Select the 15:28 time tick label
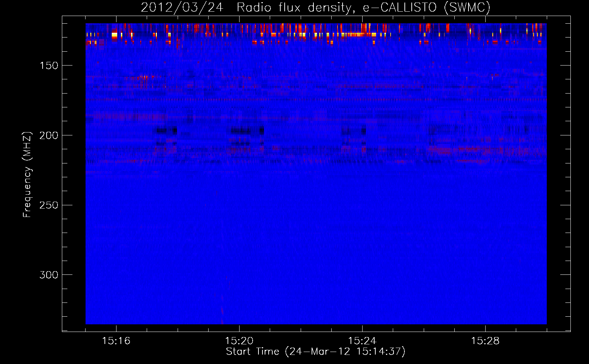This screenshot has width=589, height=364. tap(485, 341)
